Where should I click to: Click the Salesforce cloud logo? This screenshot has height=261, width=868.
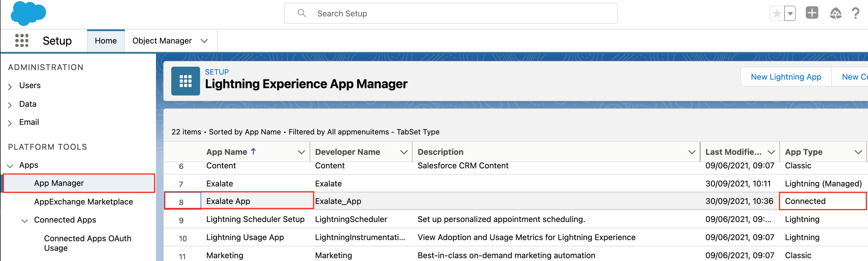pyautogui.click(x=28, y=14)
